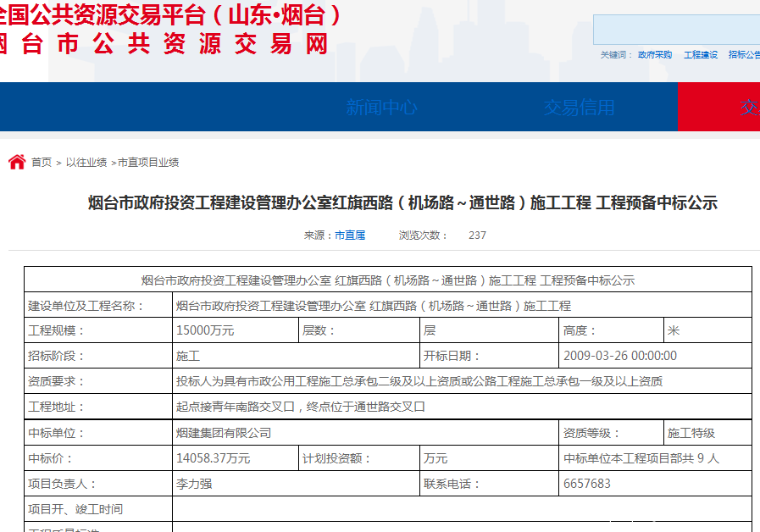Go to 首页 breadcrumb link

[x=42, y=163]
